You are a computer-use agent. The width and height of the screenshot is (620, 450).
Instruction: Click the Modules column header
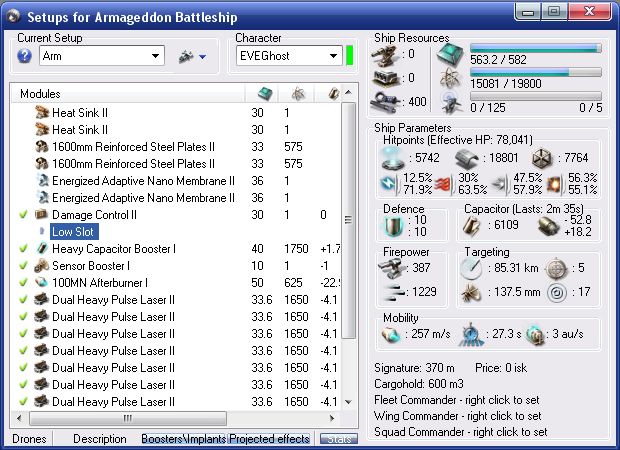pos(127,94)
